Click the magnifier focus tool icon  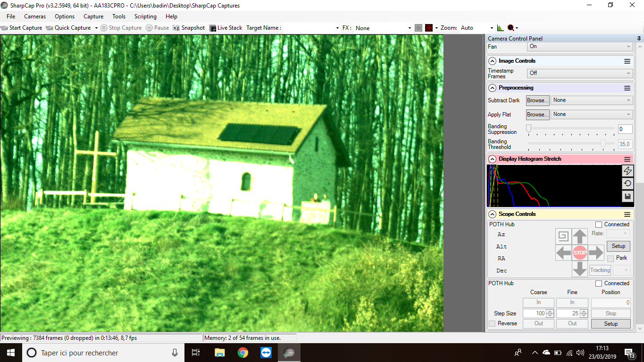coord(511,28)
